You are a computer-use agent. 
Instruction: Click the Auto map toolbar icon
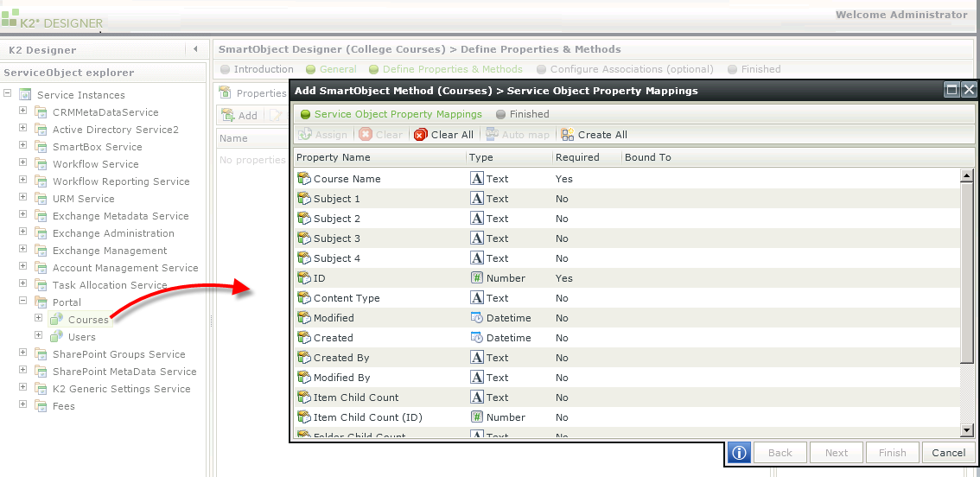(493, 135)
